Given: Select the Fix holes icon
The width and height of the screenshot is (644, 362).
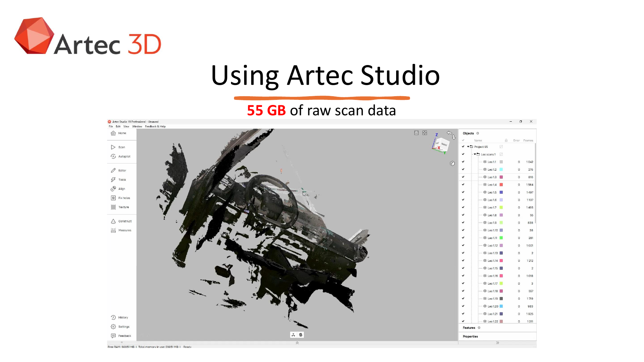Looking at the screenshot, I should pyautogui.click(x=113, y=198).
